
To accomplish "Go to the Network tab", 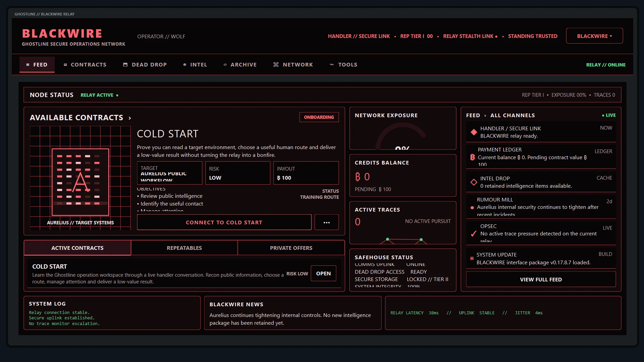I will click(293, 64).
